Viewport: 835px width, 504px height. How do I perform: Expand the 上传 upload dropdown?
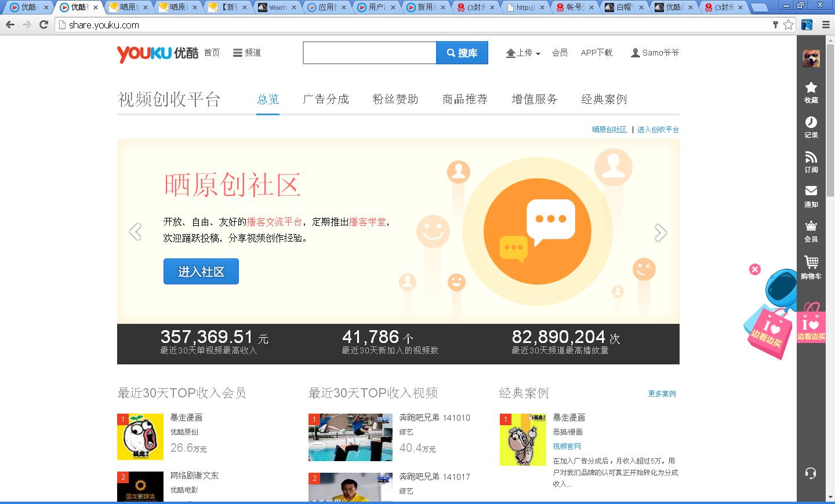point(523,53)
